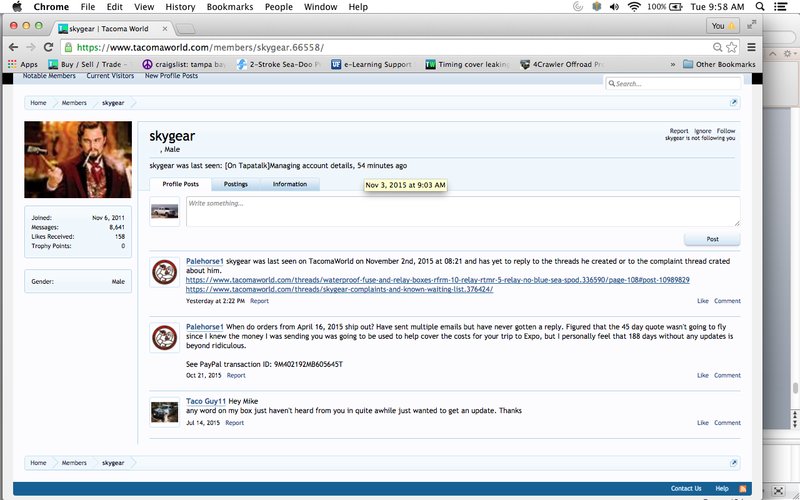This screenshot has height=500, width=800.
Task: Open the Window menu
Action: click(320, 7)
